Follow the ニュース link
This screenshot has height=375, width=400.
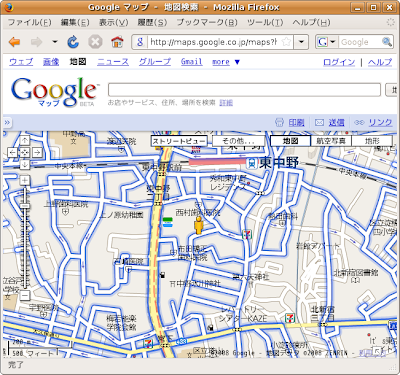click(113, 62)
